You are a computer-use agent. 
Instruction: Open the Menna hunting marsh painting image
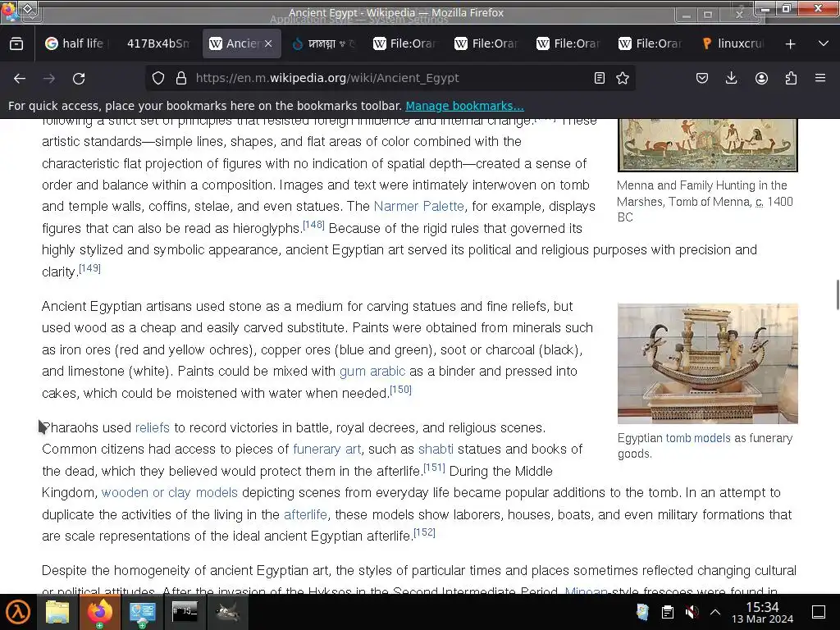tap(708, 144)
